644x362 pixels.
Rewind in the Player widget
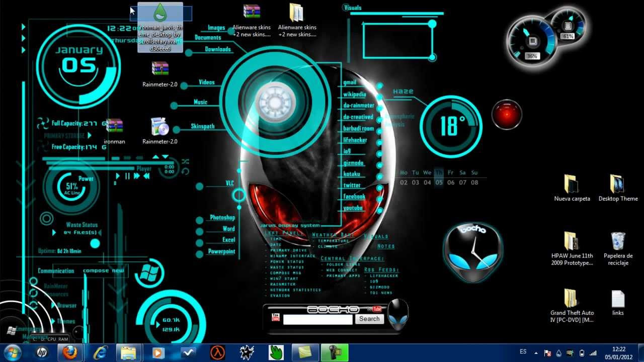click(x=146, y=176)
